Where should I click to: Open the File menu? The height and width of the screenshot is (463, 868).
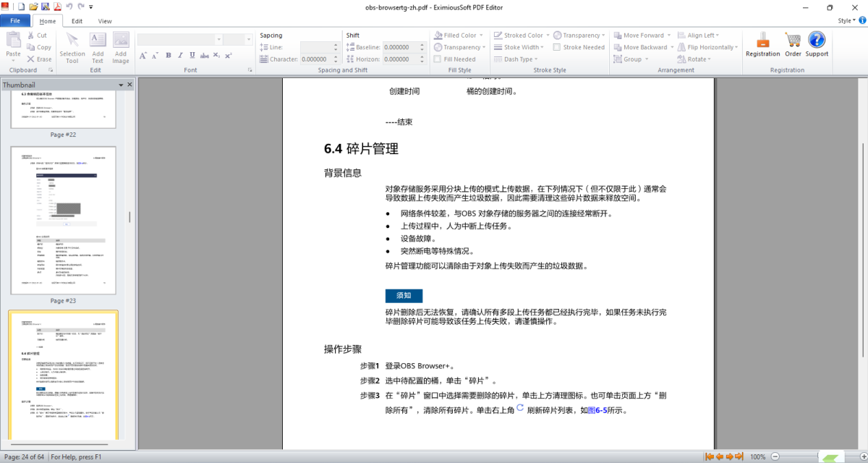tap(15, 21)
